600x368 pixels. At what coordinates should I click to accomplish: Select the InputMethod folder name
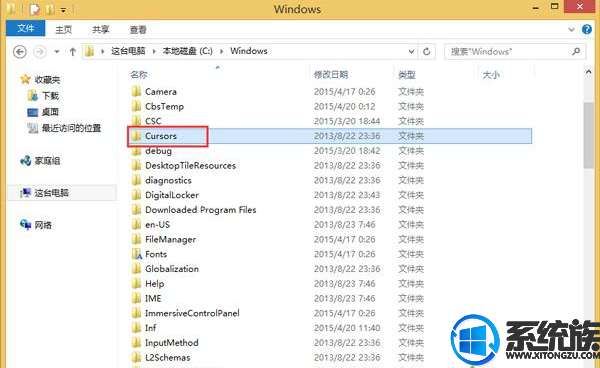(x=172, y=343)
